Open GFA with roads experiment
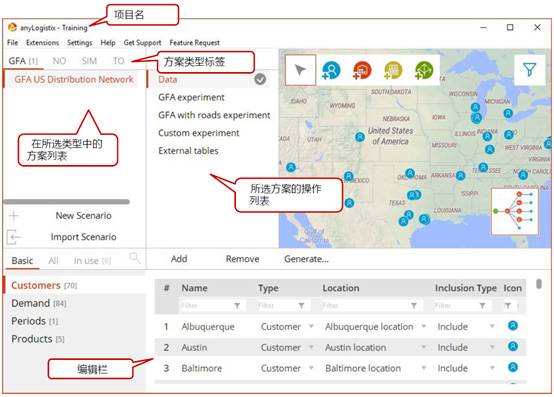Image resolution: width=554 pixels, height=397 pixels. (x=214, y=115)
